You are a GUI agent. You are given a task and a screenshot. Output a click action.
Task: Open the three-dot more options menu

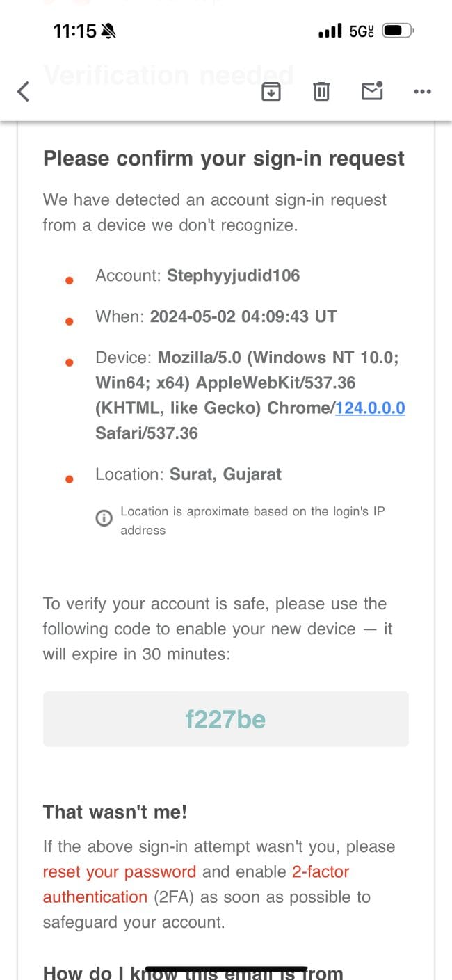click(422, 91)
